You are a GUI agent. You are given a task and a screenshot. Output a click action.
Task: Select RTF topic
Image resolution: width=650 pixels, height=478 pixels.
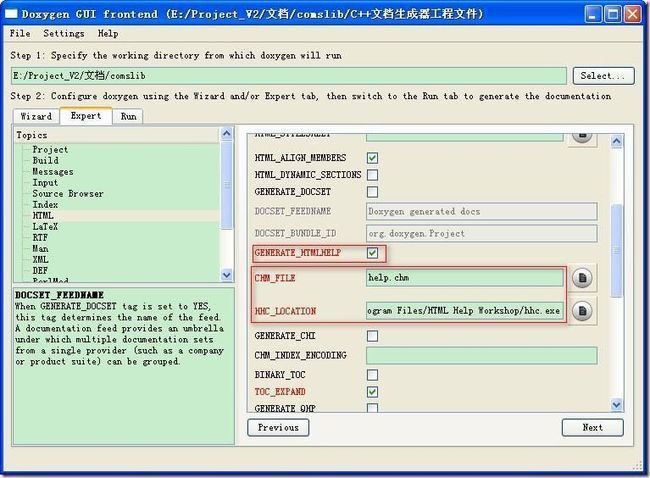40,238
